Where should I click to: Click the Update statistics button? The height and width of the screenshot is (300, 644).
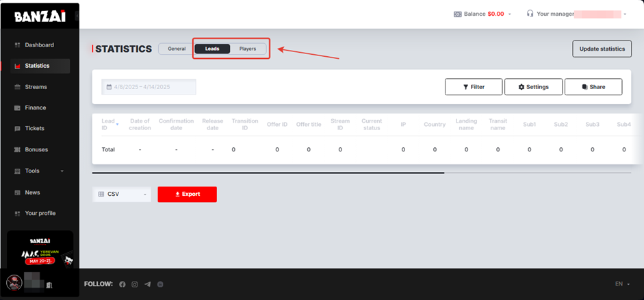pyautogui.click(x=602, y=49)
